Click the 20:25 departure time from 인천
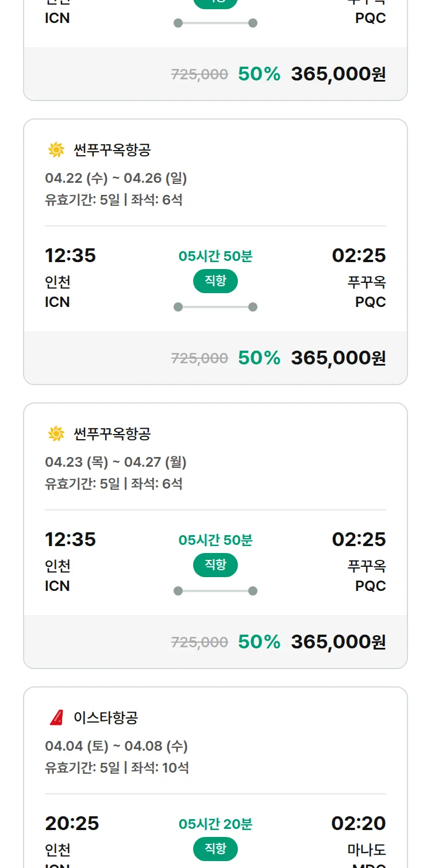 click(72, 823)
